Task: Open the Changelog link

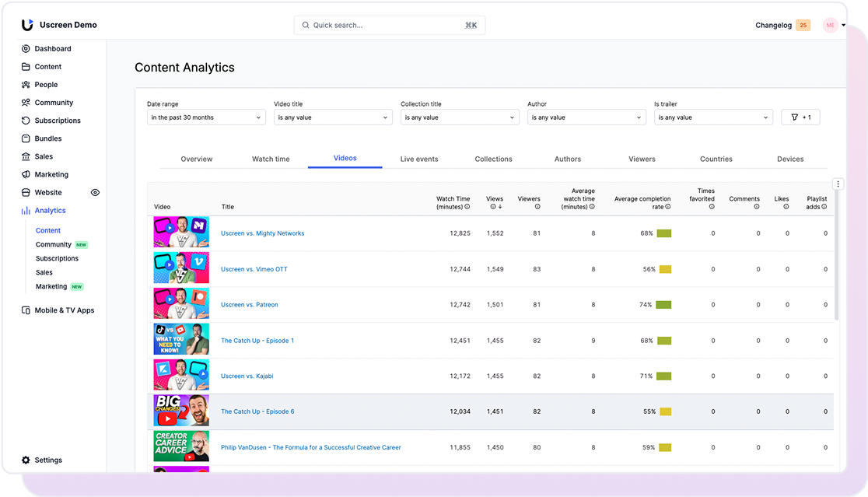Action: click(x=773, y=26)
